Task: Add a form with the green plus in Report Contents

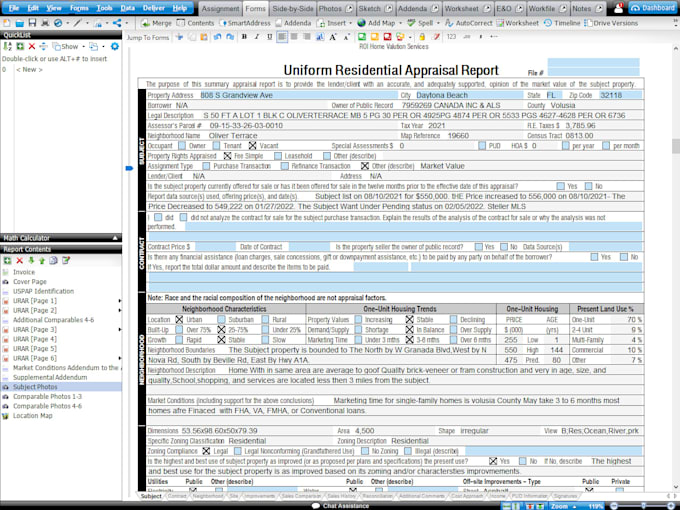Action: point(7,260)
